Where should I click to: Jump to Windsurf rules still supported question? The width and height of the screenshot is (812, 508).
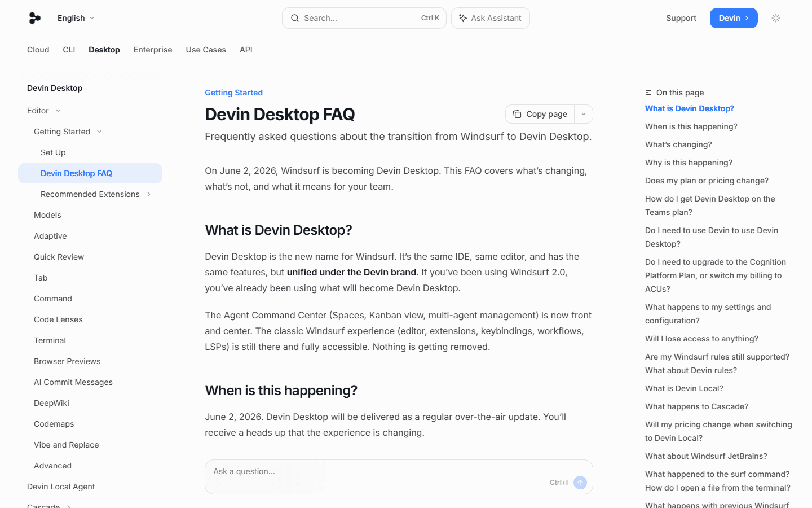pyautogui.click(x=717, y=364)
